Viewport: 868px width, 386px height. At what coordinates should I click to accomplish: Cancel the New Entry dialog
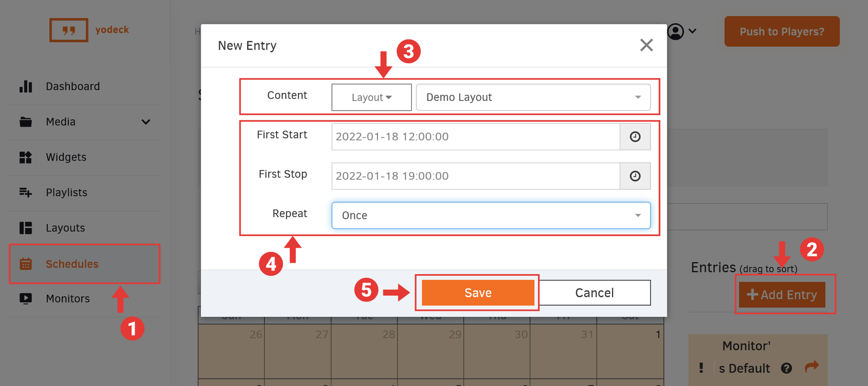point(595,293)
